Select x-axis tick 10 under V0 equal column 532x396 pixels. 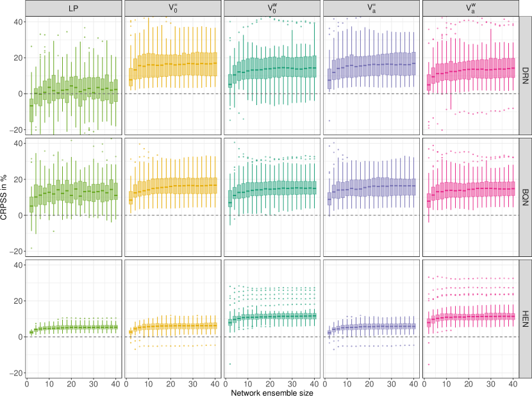(x=149, y=384)
